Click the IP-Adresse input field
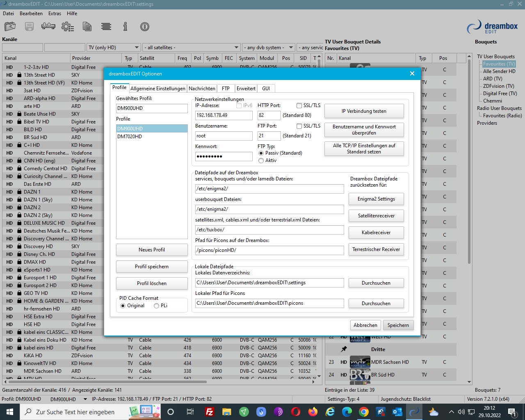This screenshot has height=420, width=525. pyautogui.click(x=224, y=115)
